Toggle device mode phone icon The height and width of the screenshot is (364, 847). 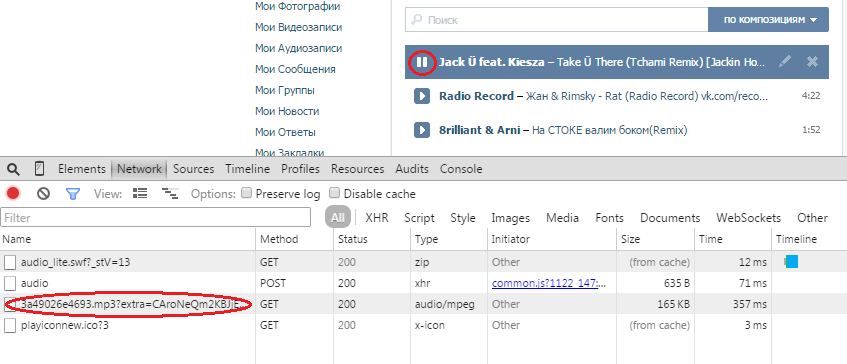click(39, 168)
